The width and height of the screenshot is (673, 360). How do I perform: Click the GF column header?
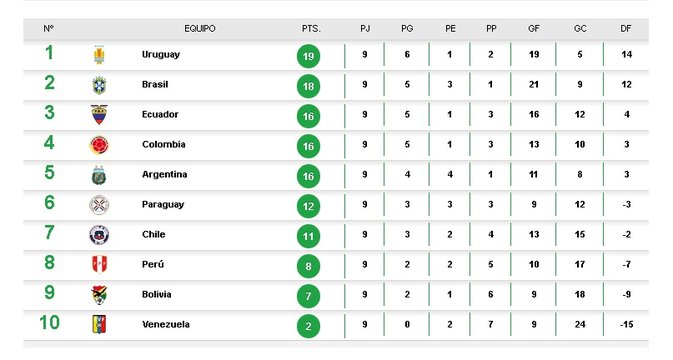tap(534, 29)
